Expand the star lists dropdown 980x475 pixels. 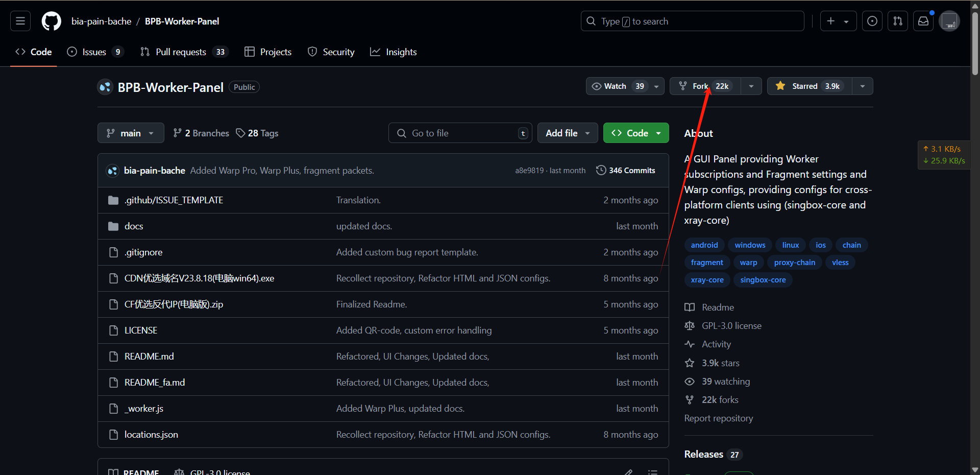pos(863,86)
